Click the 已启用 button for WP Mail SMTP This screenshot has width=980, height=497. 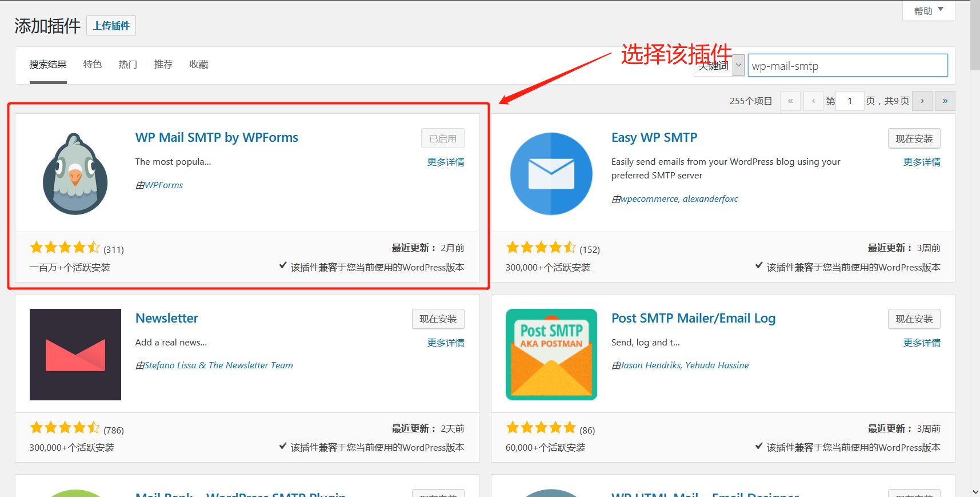pos(443,138)
